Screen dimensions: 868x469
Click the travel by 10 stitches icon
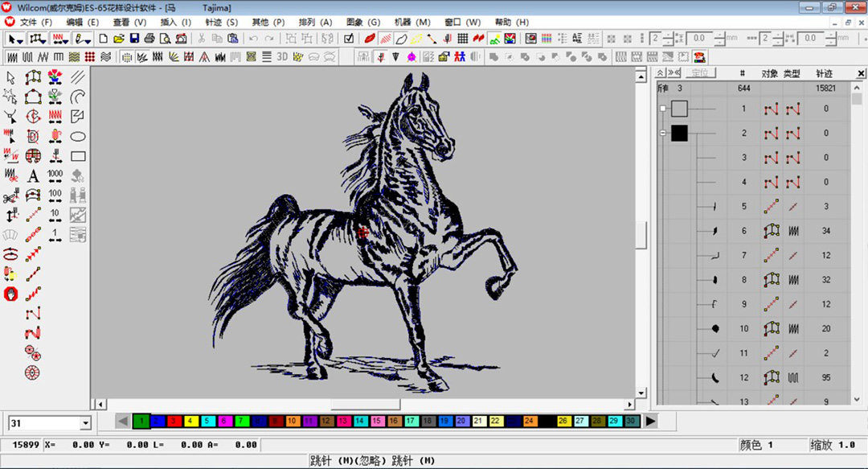(55, 215)
